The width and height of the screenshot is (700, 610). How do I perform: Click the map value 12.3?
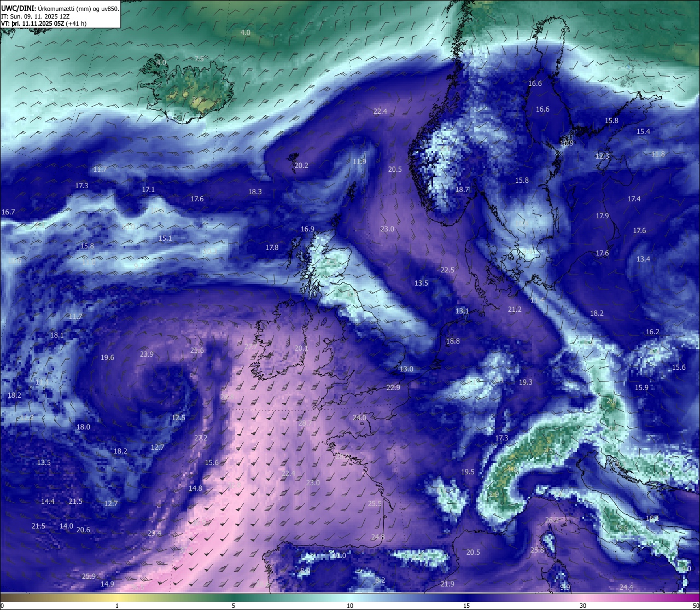(602, 156)
